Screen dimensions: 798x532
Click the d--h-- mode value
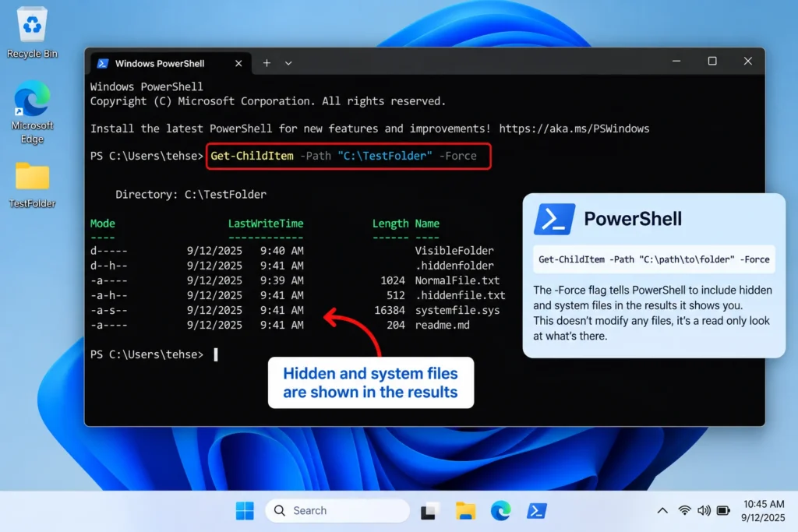[109, 266]
